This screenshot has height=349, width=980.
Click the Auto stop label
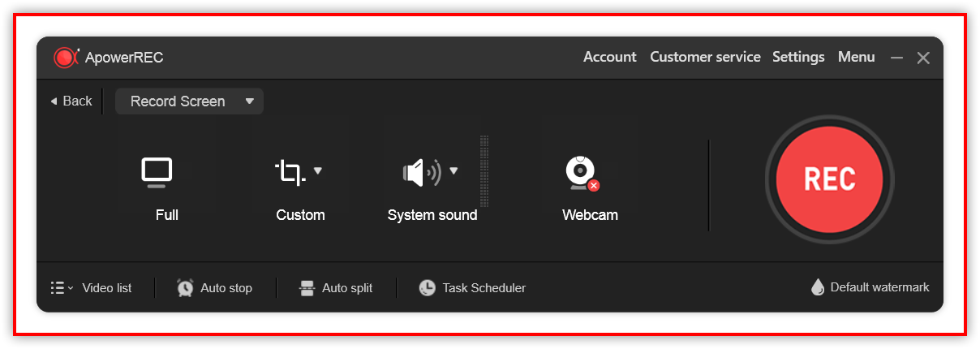pos(226,288)
